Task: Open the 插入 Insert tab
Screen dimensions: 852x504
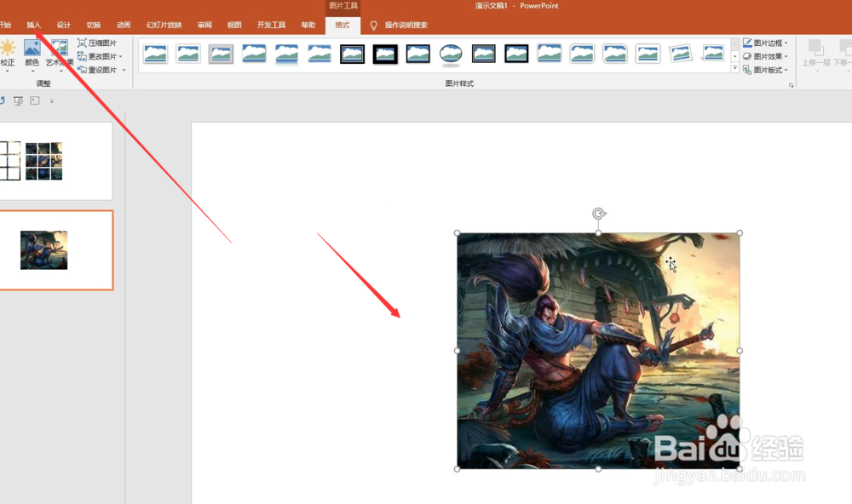Action: (34, 25)
